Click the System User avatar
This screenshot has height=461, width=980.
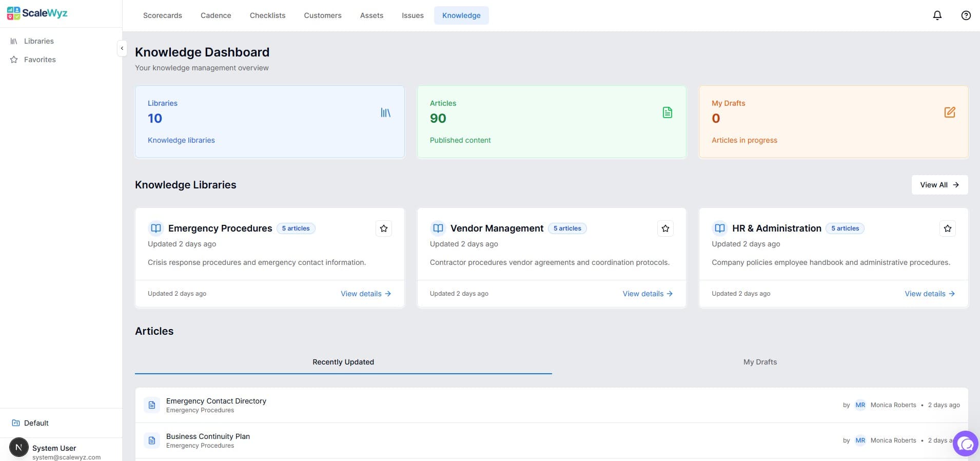19,447
